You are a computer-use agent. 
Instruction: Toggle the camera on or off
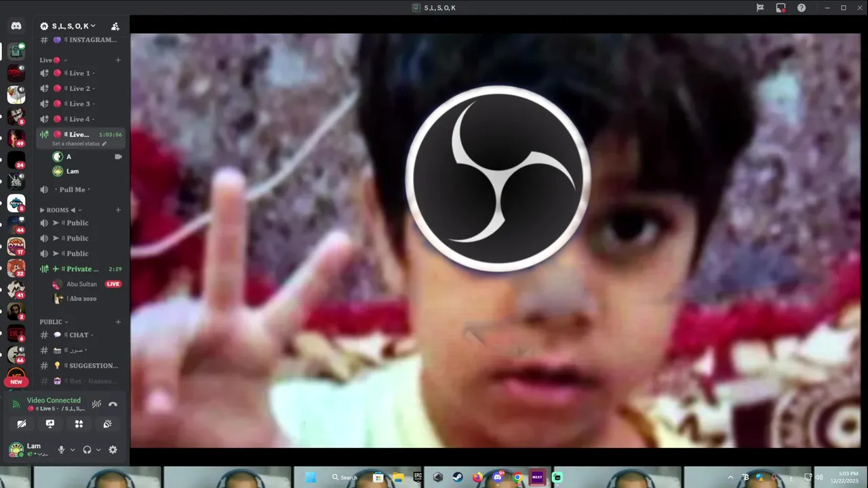tap(22, 424)
